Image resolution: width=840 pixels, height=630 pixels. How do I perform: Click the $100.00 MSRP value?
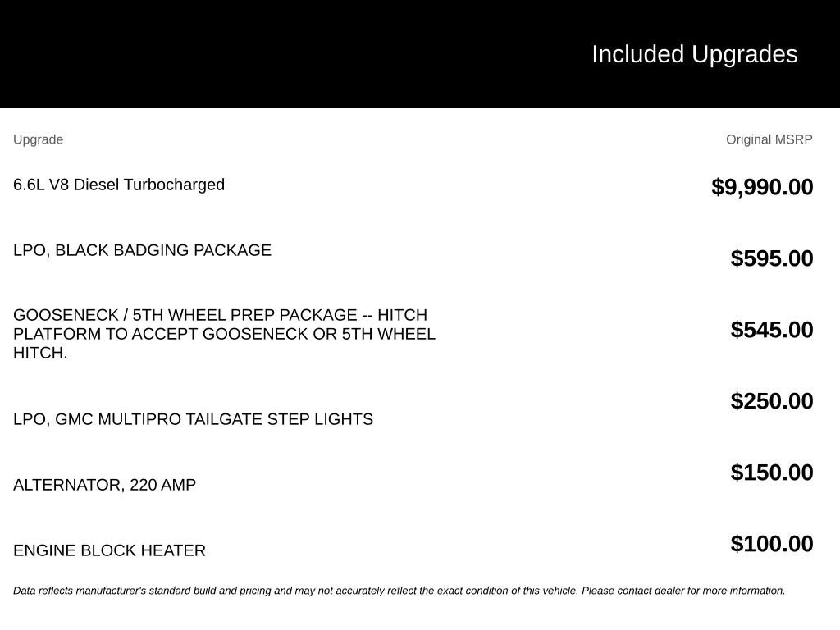tap(771, 544)
